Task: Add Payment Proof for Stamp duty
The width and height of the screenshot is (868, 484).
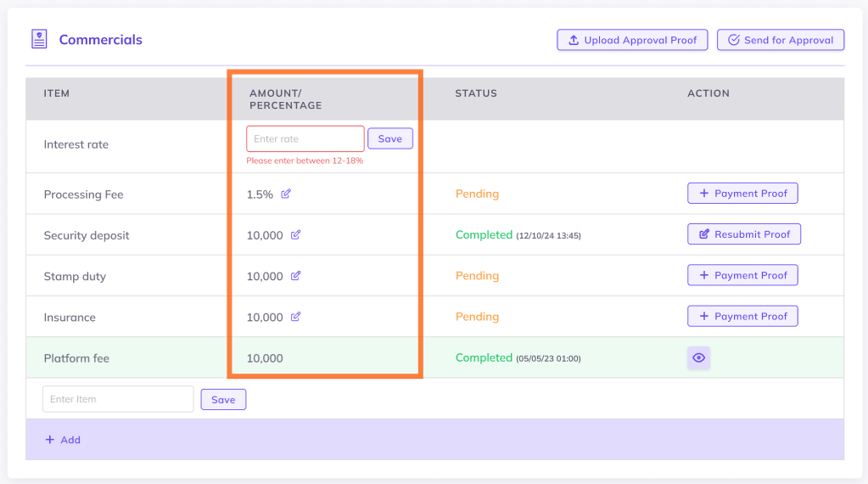Action: (x=742, y=275)
